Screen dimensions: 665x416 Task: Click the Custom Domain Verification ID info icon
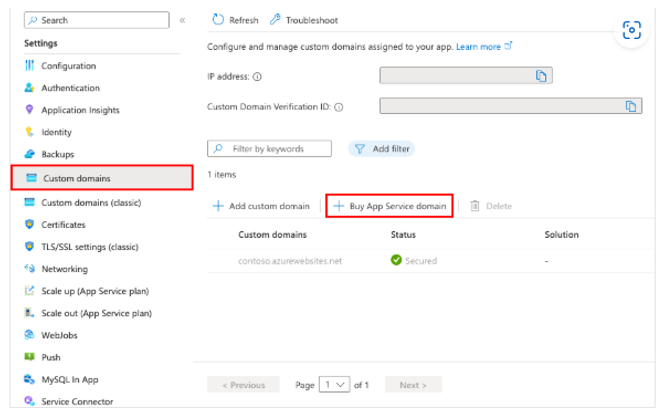click(339, 106)
